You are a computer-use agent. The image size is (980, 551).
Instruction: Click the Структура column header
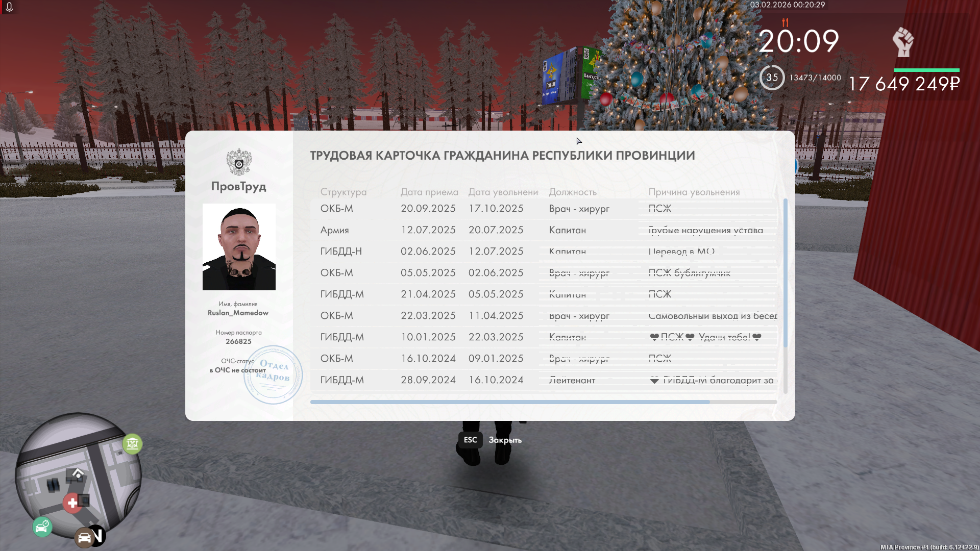point(343,192)
